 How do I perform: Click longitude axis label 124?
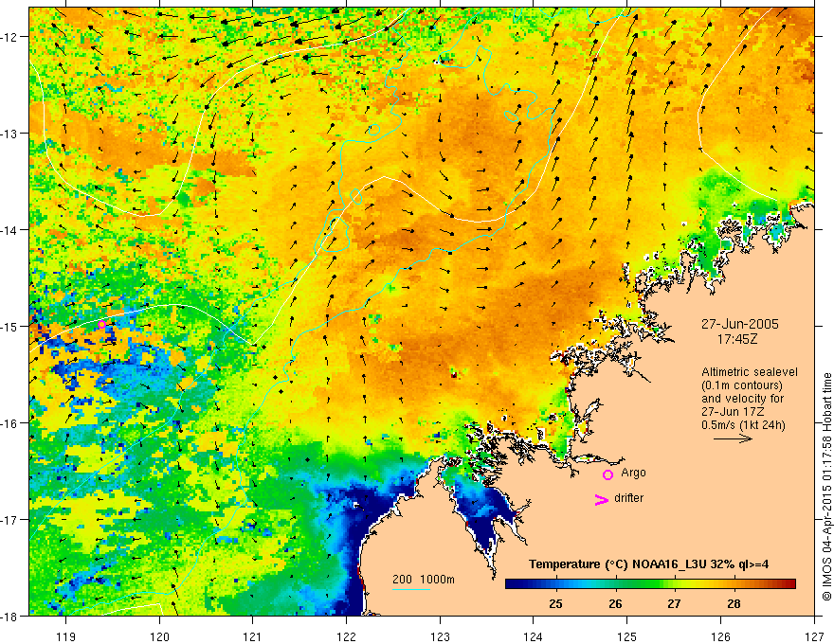point(534,636)
